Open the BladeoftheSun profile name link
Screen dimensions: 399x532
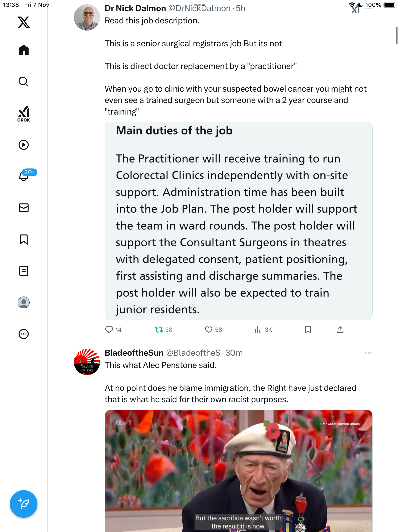click(134, 353)
